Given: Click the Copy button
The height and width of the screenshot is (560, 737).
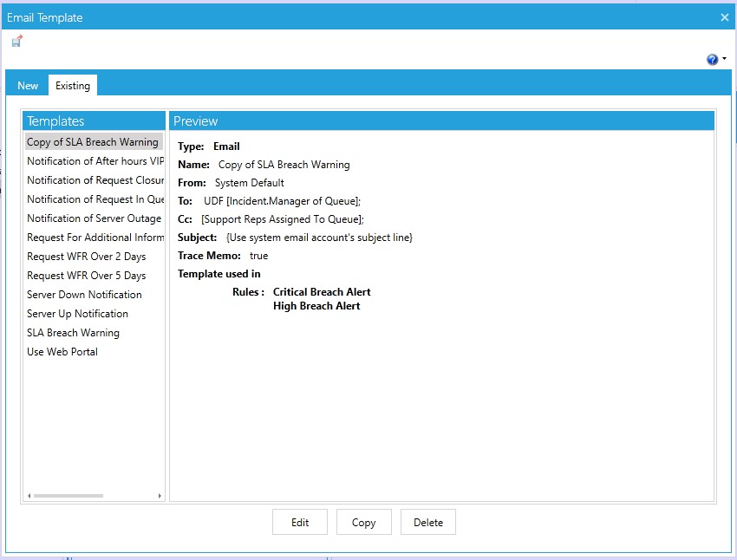Looking at the screenshot, I should click(x=364, y=522).
